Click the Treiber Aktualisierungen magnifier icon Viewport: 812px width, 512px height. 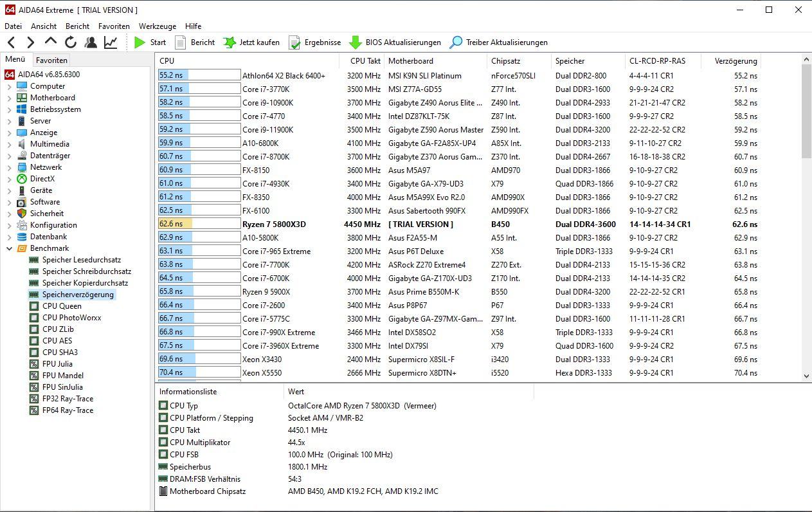click(456, 42)
